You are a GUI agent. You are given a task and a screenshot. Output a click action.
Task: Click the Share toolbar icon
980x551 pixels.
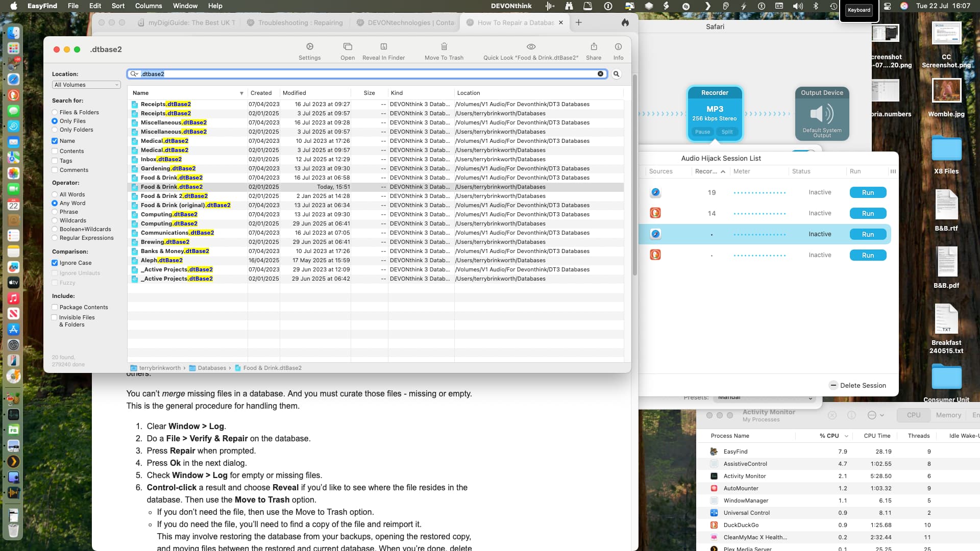point(593,47)
